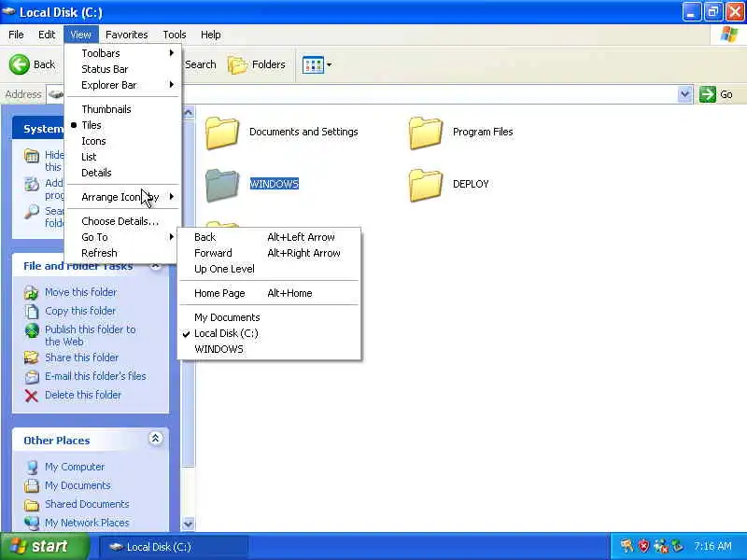Image resolution: width=747 pixels, height=560 pixels.
Task: Click the taskbar clock showing 7:16 AM
Action: tap(712, 546)
